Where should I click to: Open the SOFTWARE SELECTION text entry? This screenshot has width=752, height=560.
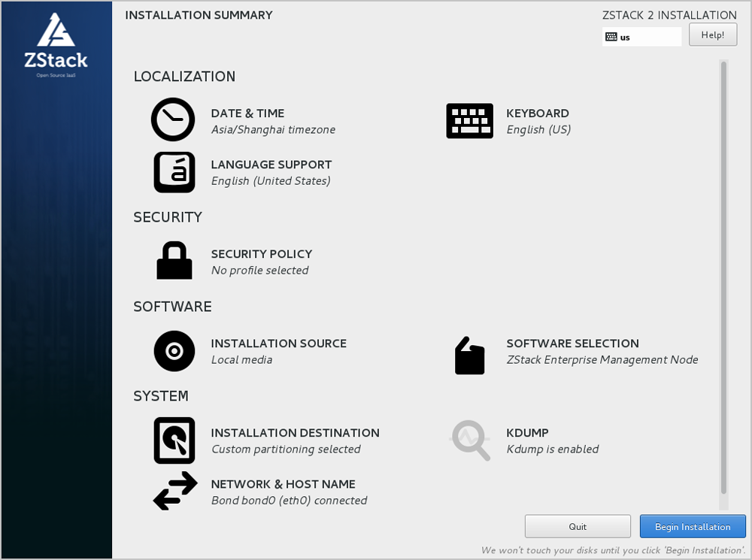click(x=572, y=344)
